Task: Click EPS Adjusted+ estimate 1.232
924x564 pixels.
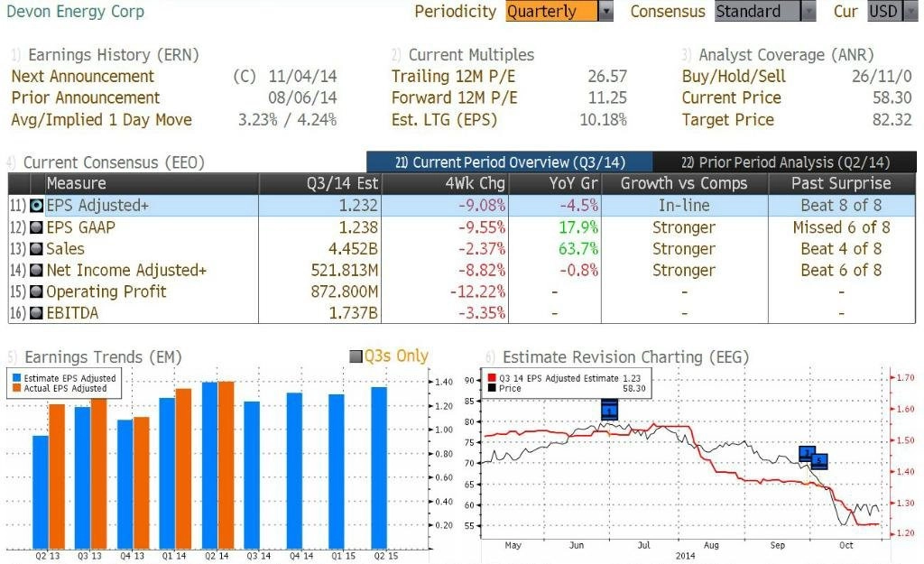Action: [358, 206]
